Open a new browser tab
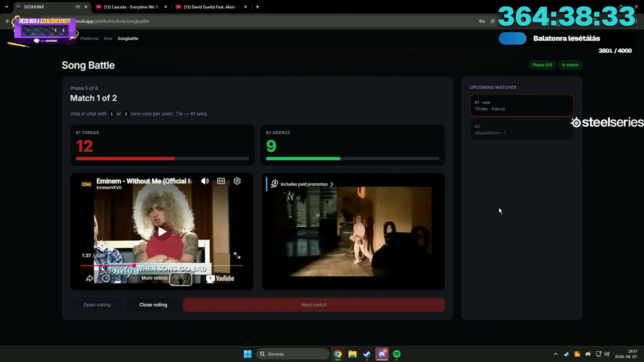The width and height of the screenshot is (644, 362). click(258, 7)
